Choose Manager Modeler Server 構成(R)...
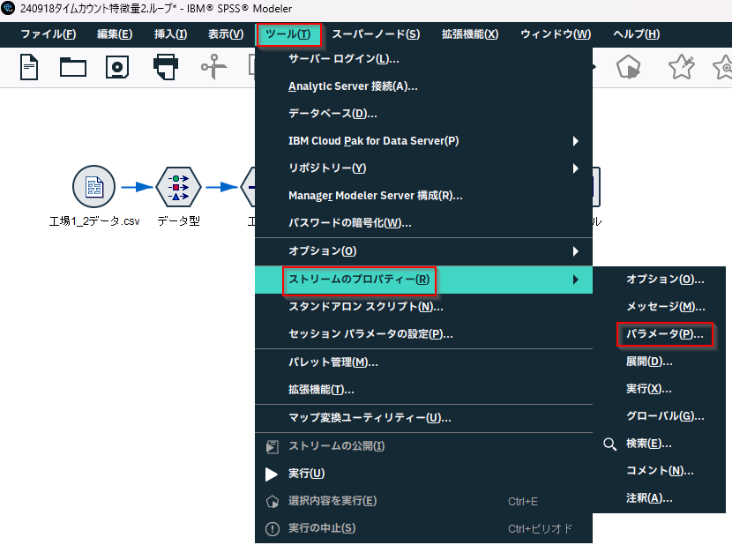The image size is (732, 560). click(x=423, y=196)
